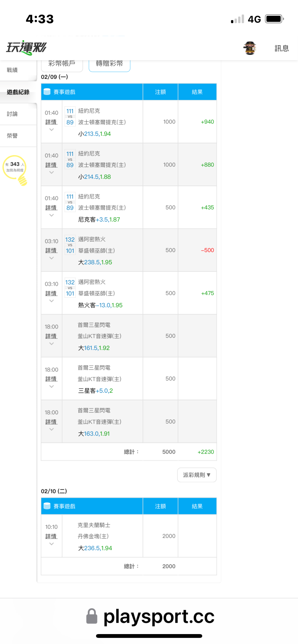Open the 榮譽 sidebar tab
The image size is (298, 644).
pyautogui.click(x=12, y=136)
